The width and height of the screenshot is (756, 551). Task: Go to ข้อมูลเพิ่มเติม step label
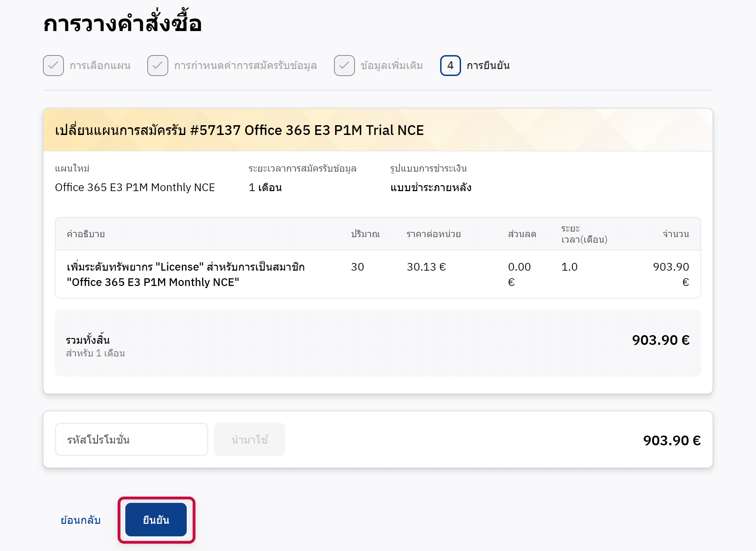[392, 66]
